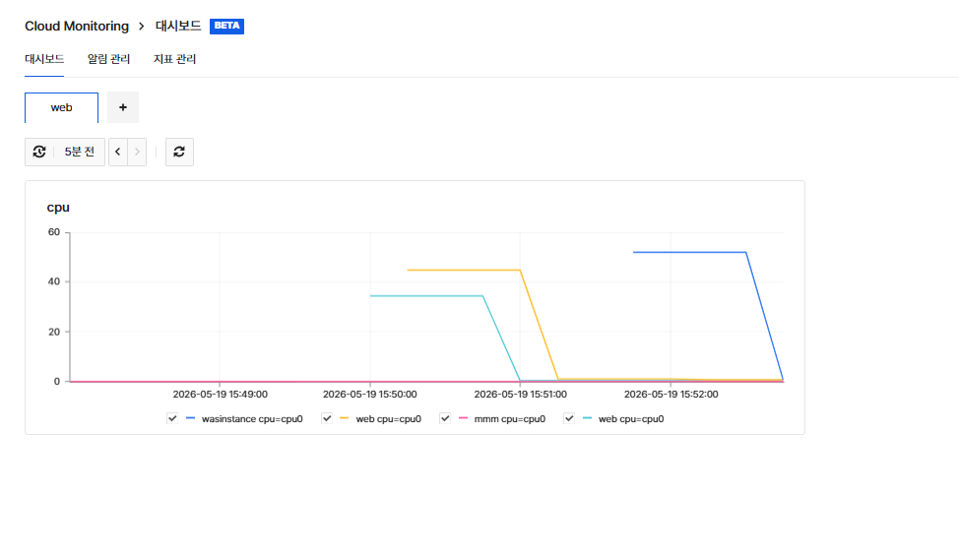Click pink mmm legend color swatch

pyautogui.click(x=463, y=418)
